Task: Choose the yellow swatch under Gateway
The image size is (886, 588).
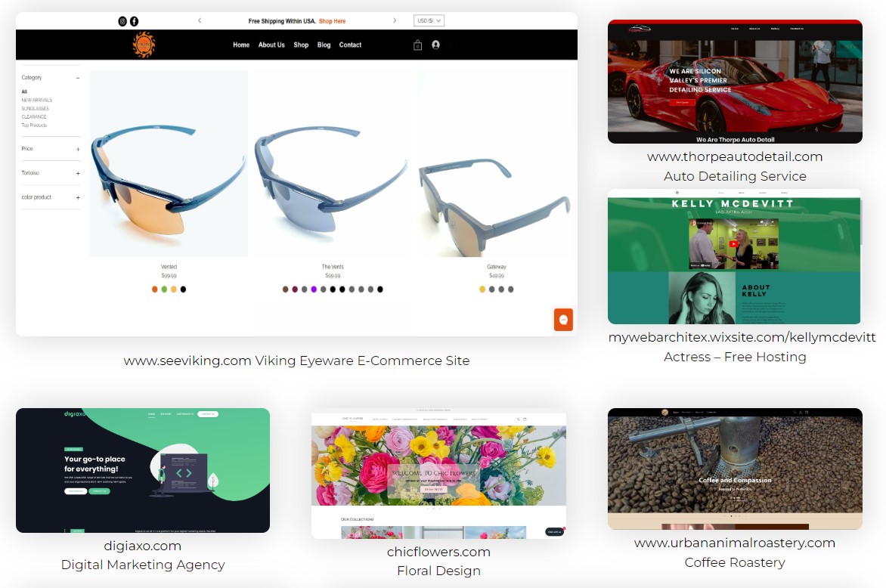Action: pyautogui.click(x=482, y=289)
